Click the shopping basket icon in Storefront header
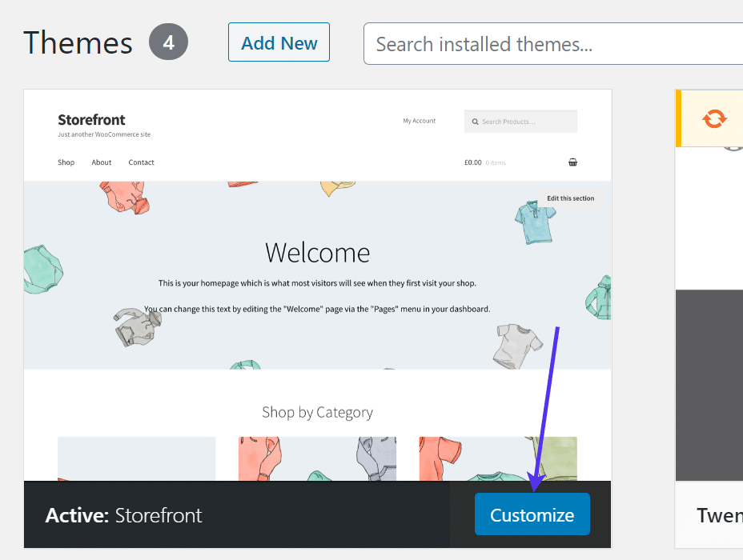The height and width of the screenshot is (560, 743). (572, 162)
